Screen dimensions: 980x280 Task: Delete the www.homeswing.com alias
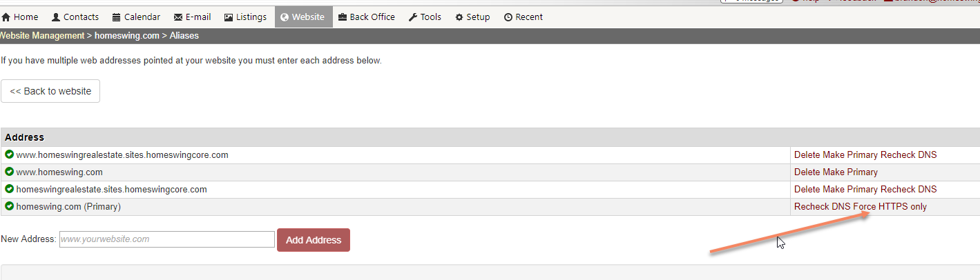[x=807, y=172]
